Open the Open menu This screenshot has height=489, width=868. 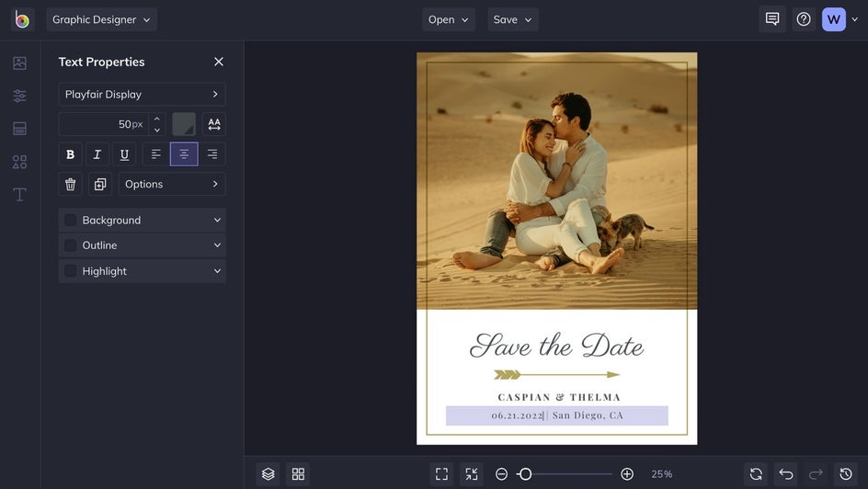[448, 19]
